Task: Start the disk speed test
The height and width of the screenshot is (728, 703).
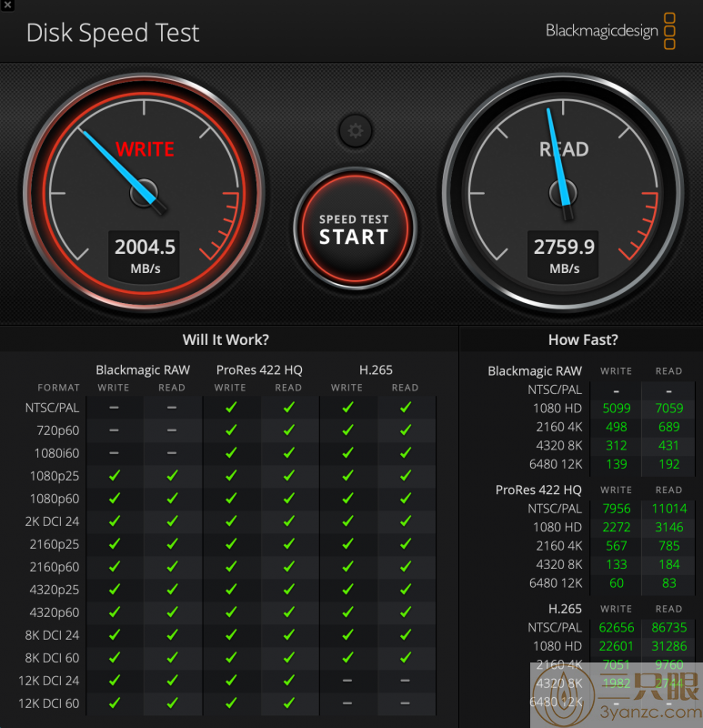Action: point(355,228)
